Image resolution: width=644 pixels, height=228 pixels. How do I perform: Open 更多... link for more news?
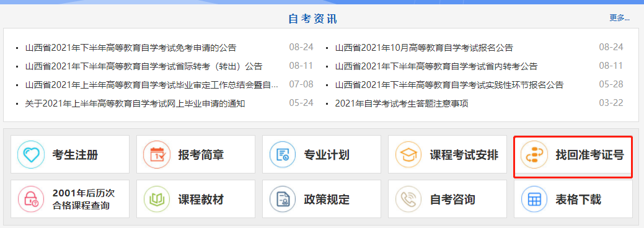pos(619,18)
